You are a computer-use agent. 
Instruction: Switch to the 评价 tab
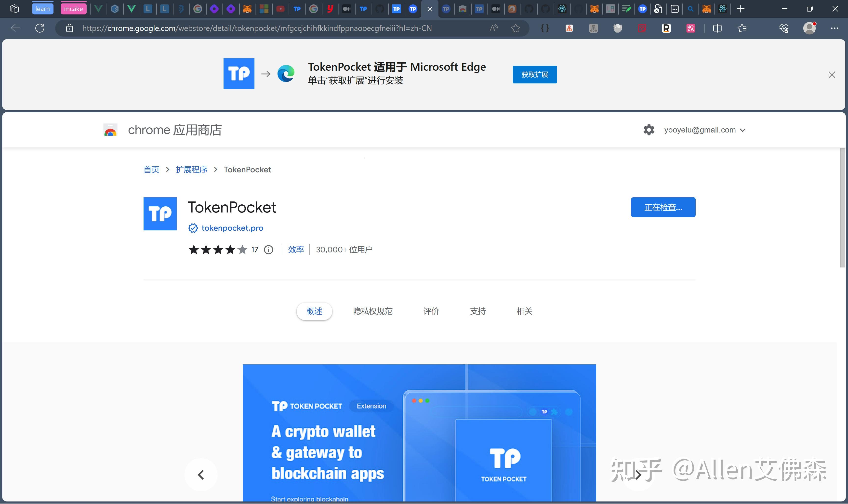(431, 311)
